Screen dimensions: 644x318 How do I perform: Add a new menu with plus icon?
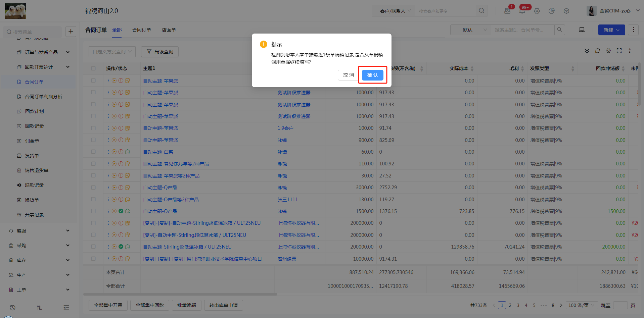[x=71, y=32]
